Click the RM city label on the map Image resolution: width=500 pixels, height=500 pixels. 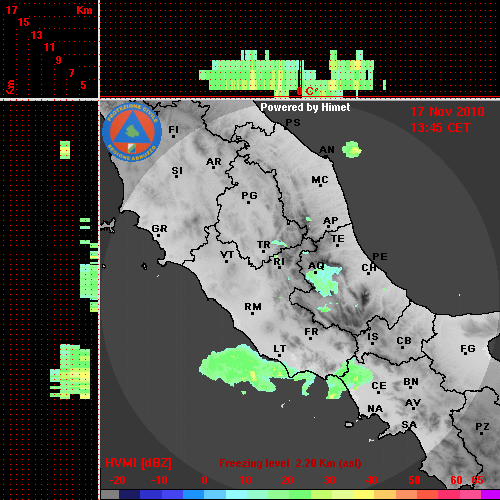pyautogui.click(x=253, y=307)
